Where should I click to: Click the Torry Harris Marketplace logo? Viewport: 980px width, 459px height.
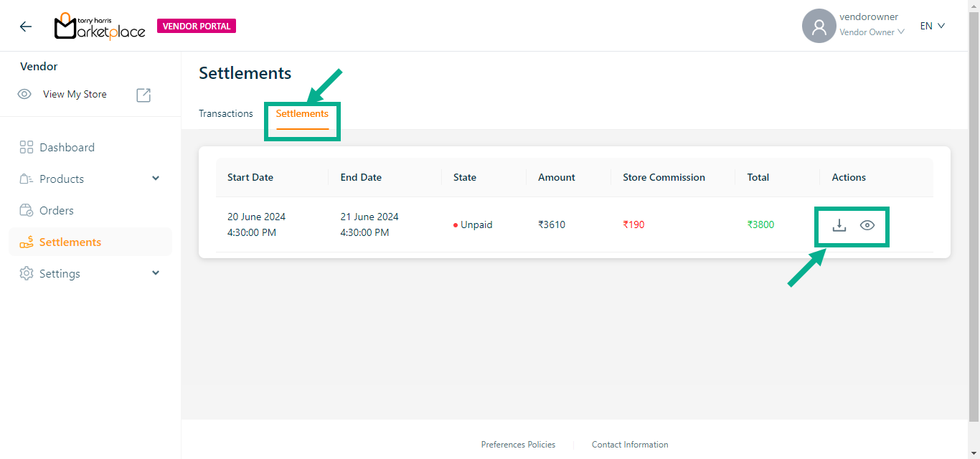point(99,27)
